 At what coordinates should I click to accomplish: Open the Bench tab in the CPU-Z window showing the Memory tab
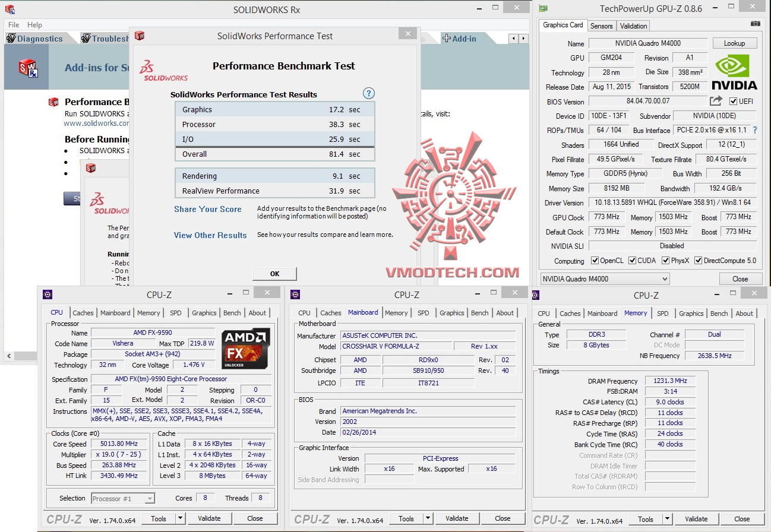click(x=719, y=313)
